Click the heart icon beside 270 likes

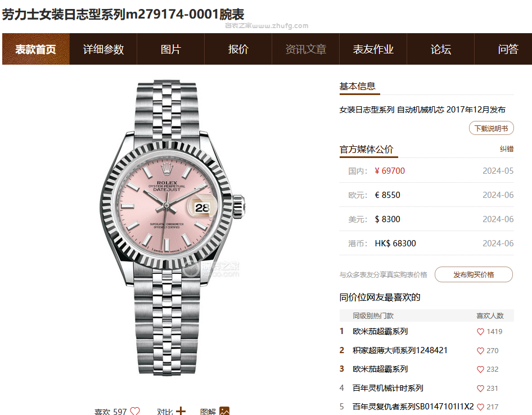click(480, 351)
